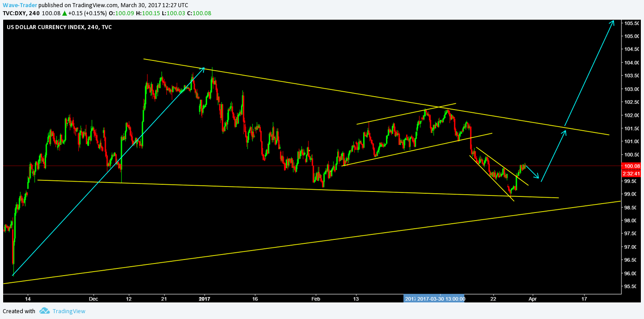Viewport: 644px width, 319px height.
Task: Click the 100.50 price axis label
Action: pos(632,155)
